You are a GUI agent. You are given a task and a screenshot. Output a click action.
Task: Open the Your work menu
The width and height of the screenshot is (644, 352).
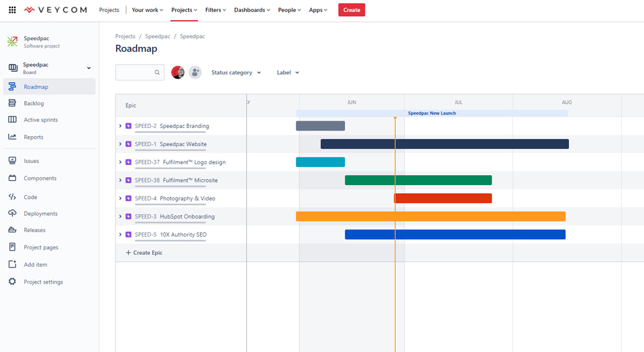147,10
